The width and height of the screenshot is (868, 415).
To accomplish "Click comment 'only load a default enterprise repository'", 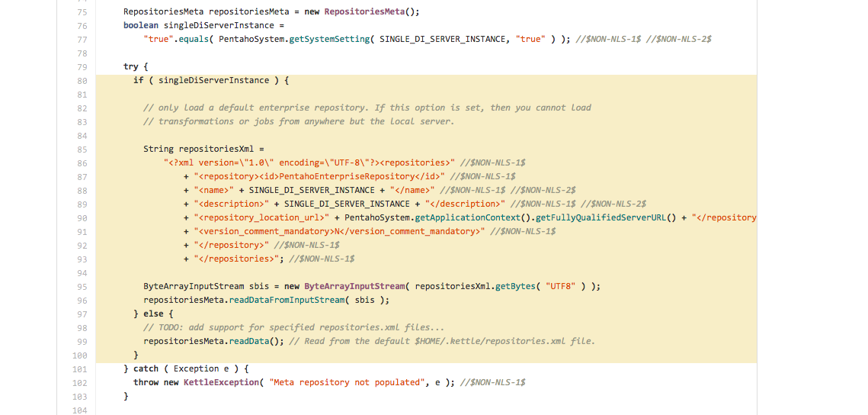I will (261, 108).
